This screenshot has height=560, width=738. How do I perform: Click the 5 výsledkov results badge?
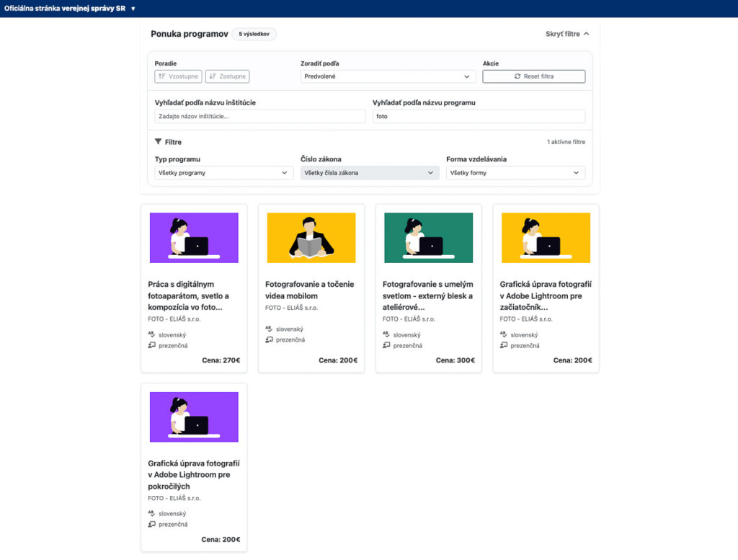[x=254, y=34]
